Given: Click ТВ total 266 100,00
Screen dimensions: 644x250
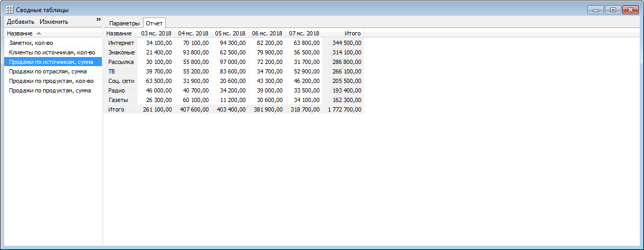Looking at the screenshot, I should pos(343,71).
